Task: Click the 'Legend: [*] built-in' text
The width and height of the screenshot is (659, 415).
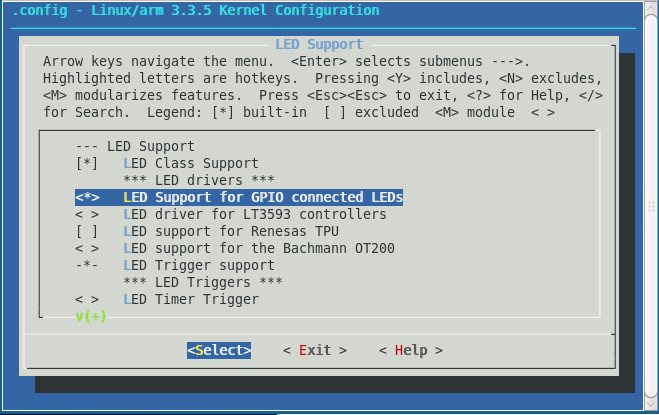Action: 227,112
